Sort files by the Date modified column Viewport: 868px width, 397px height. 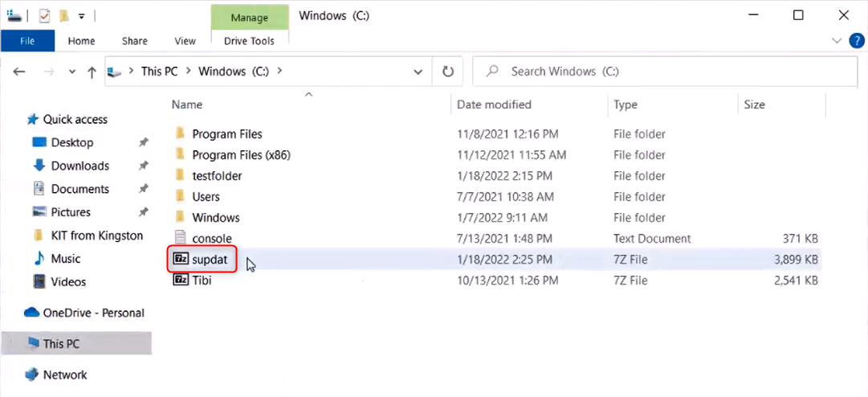tap(494, 104)
